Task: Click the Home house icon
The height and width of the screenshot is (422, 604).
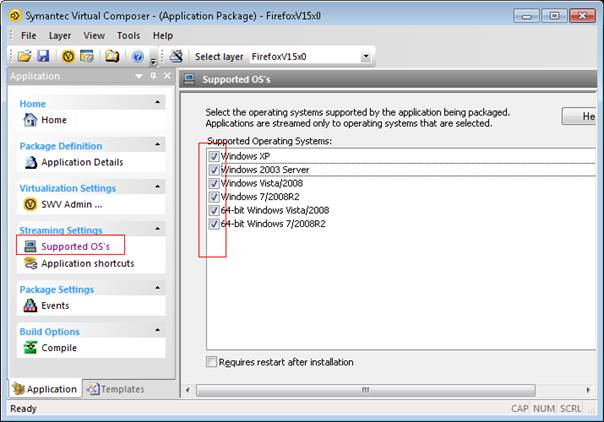Action: [30, 120]
